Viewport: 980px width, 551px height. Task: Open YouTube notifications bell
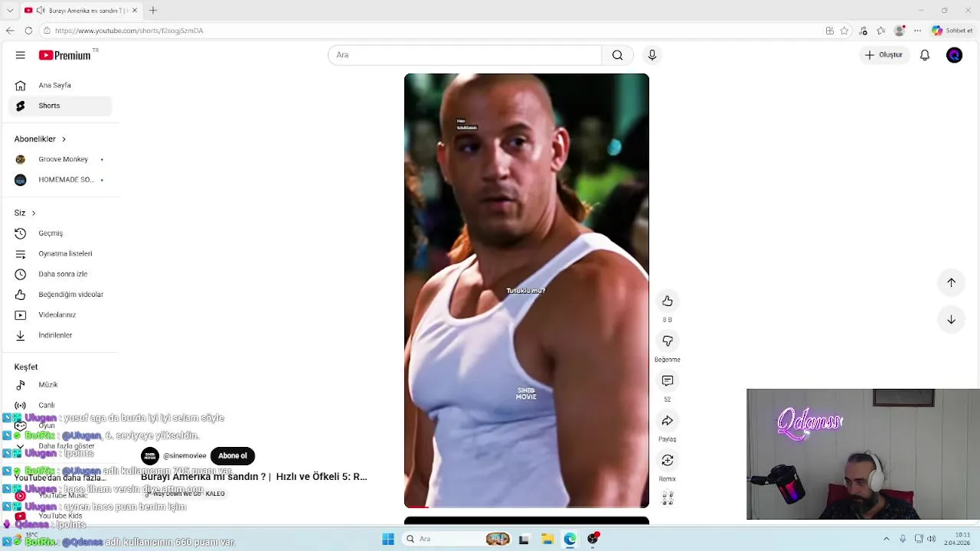coord(925,55)
